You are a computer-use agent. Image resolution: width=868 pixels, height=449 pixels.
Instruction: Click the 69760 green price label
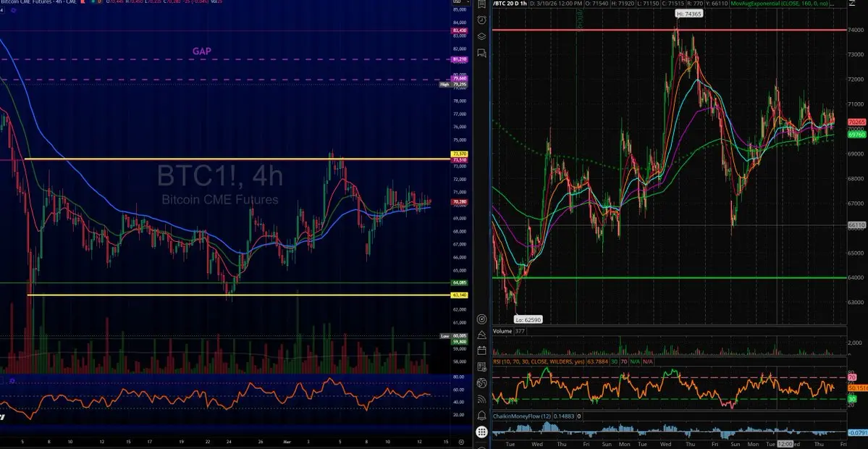coord(856,135)
